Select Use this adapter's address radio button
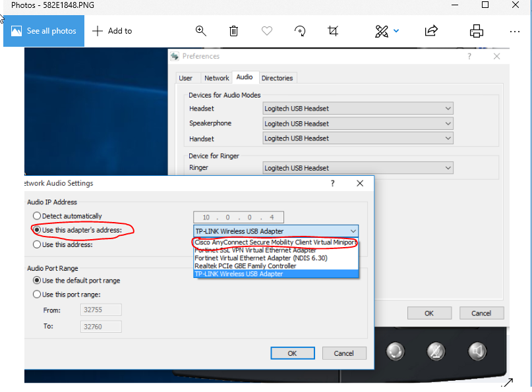The image size is (532, 392). pos(37,230)
